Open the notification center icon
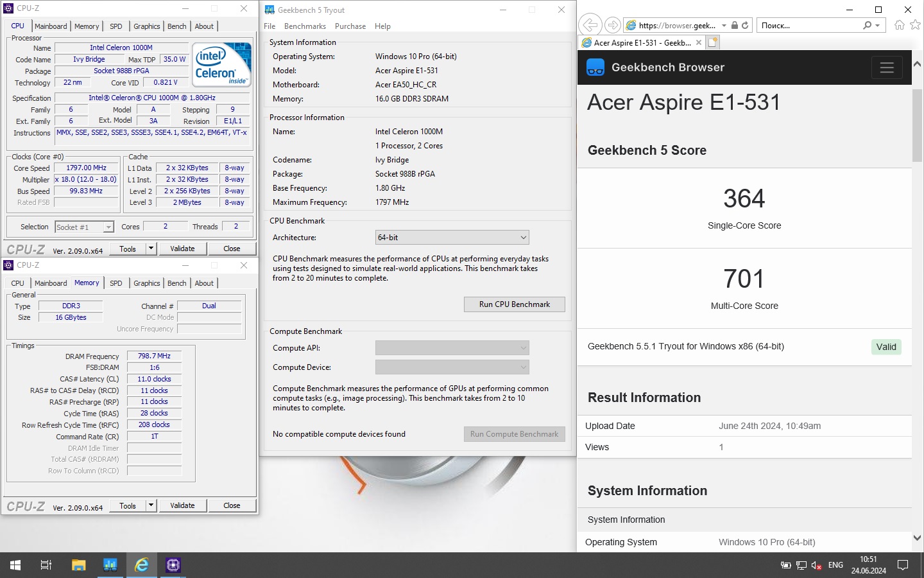 (903, 565)
